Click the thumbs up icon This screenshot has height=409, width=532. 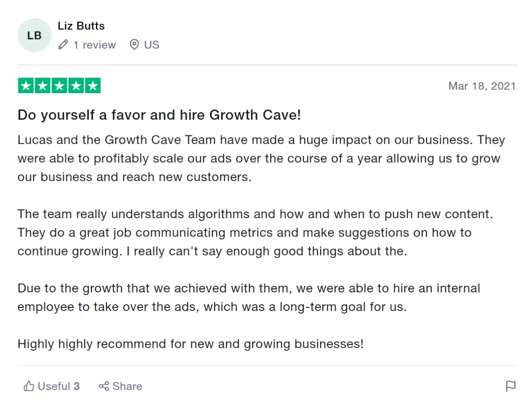pos(29,386)
